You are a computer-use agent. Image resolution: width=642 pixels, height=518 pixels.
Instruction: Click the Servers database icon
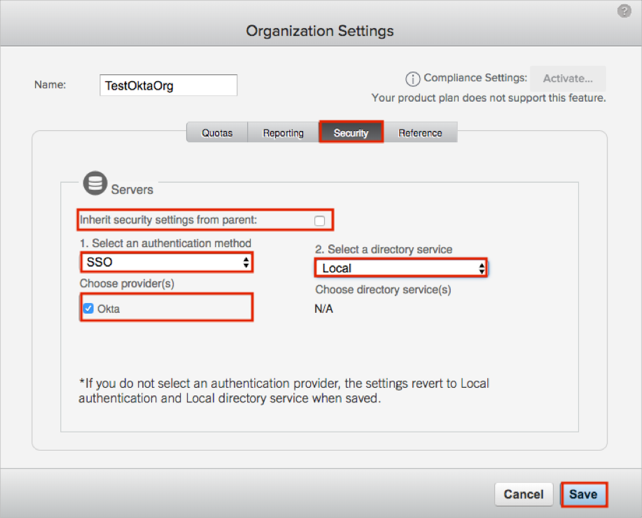(95, 185)
